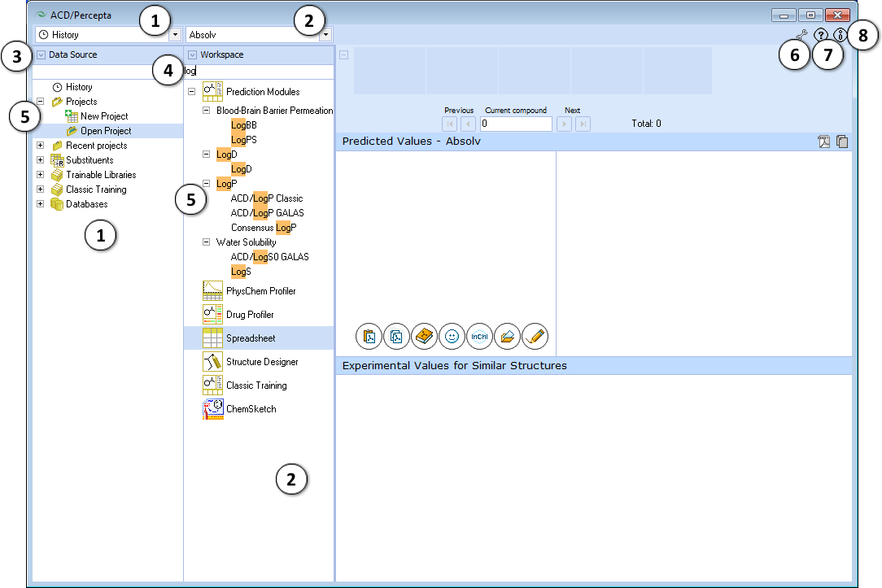The image size is (882, 588).
Task: Select History in the Data Source tree
Action: [x=72, y=87]
